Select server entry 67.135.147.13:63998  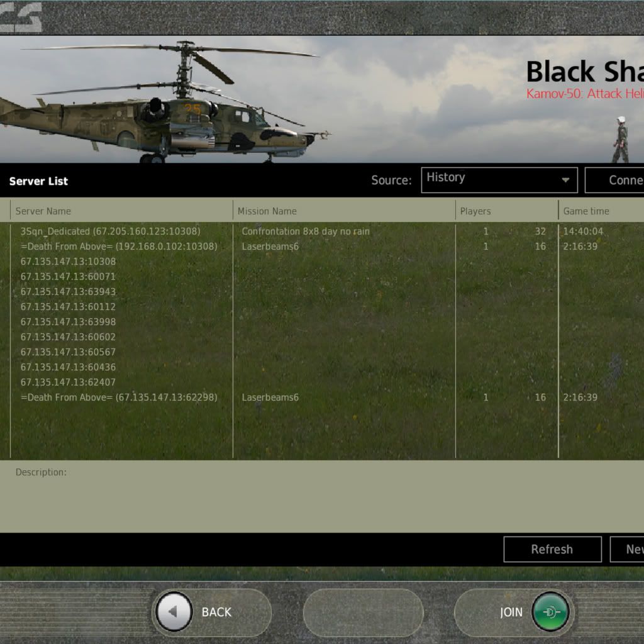68,321
